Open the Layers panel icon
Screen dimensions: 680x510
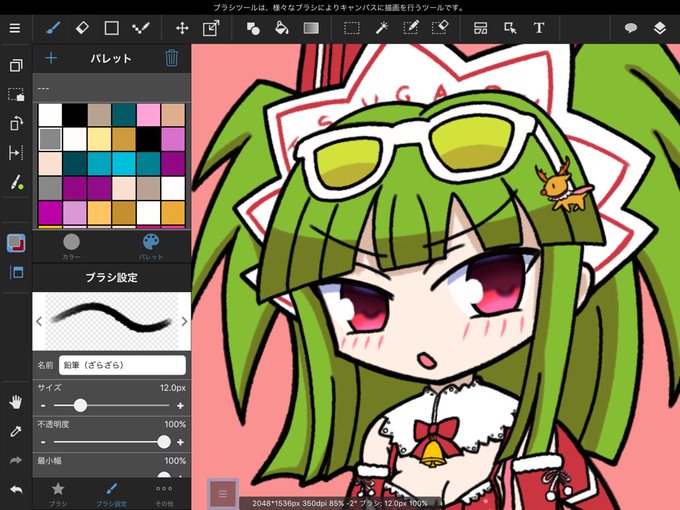click(x=660, y=28)
